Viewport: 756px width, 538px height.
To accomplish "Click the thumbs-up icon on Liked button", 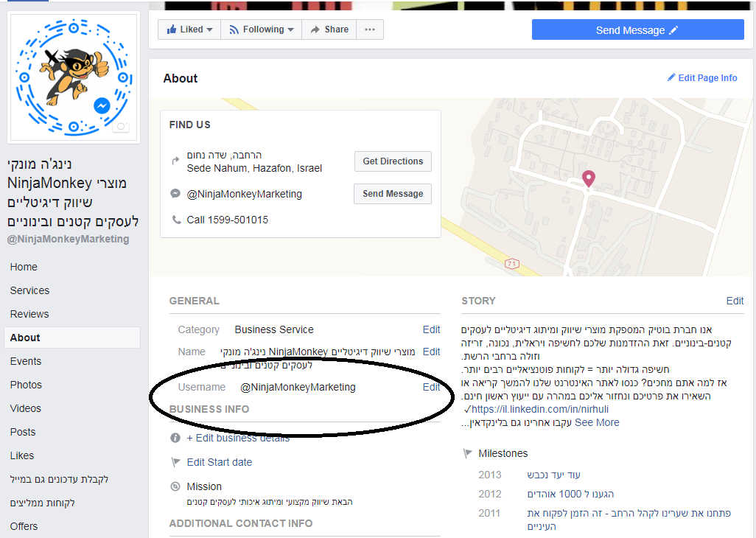I will coord(172,29).
